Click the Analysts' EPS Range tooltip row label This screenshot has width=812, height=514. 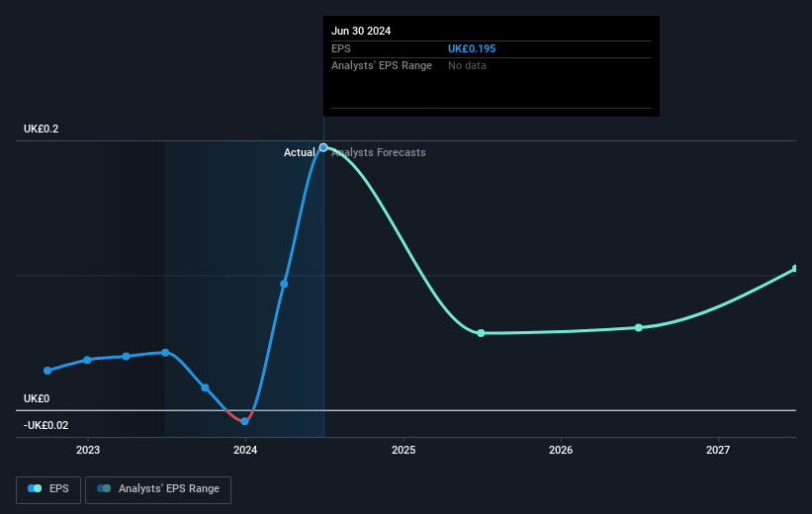pos(382,66)
